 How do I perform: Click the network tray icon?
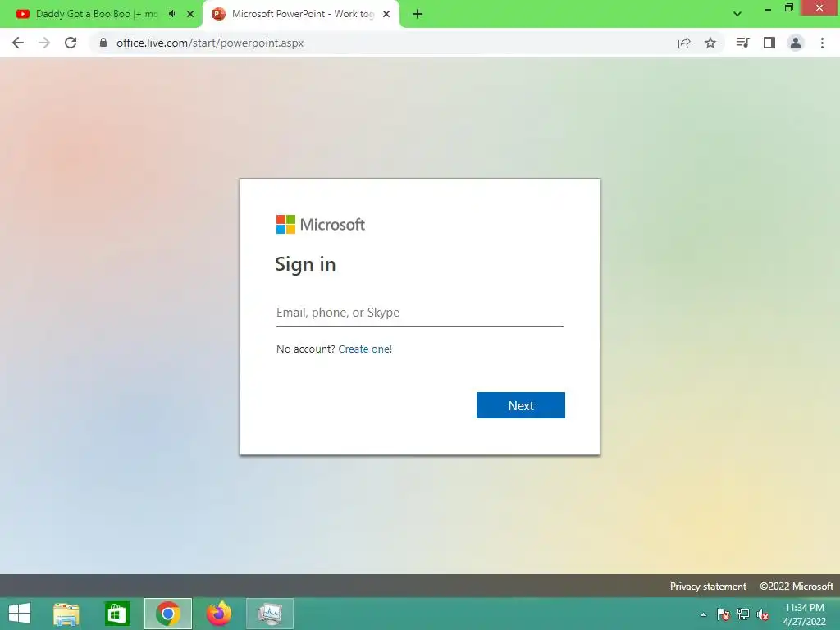pos(743,614)
